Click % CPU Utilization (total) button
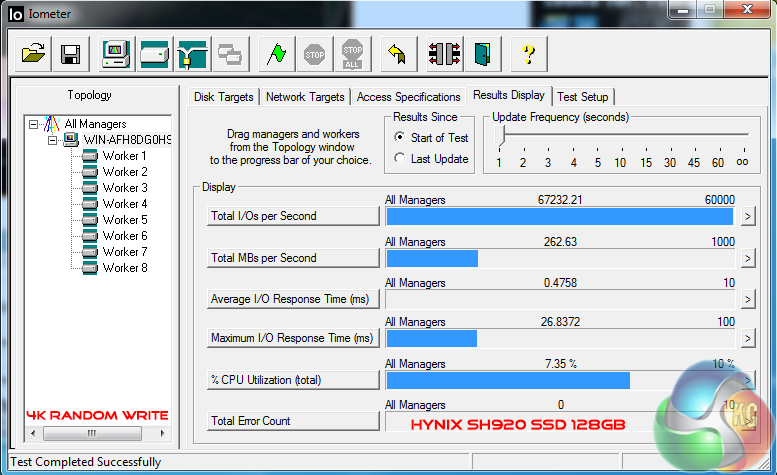This screenshot has height=475, width=777. coord(293,380)
